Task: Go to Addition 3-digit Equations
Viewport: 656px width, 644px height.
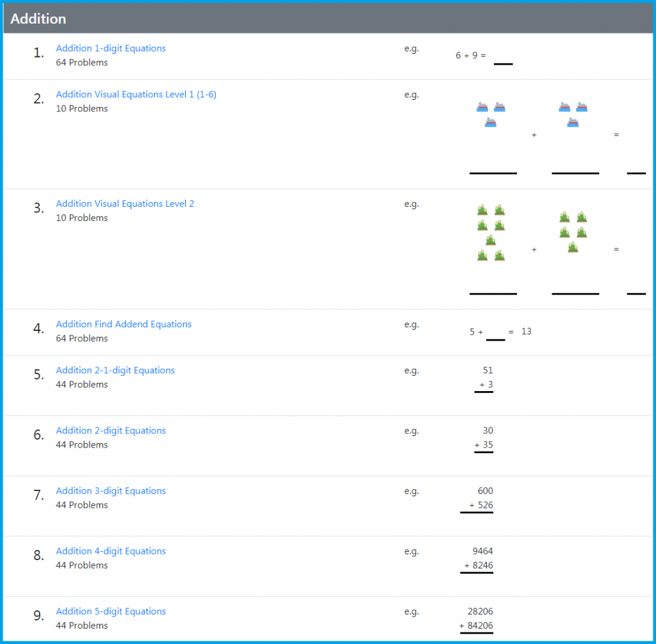Action: 111,491
